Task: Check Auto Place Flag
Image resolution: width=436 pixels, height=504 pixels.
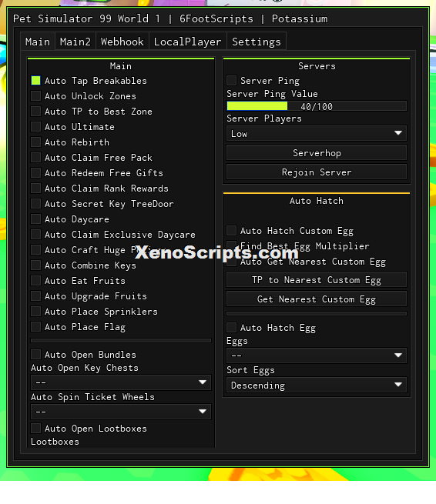Action: 35,327
